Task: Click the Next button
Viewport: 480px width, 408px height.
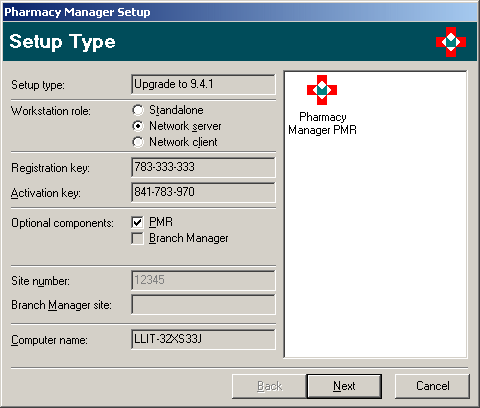Action: pyautogui.click(x=344, y=386)
